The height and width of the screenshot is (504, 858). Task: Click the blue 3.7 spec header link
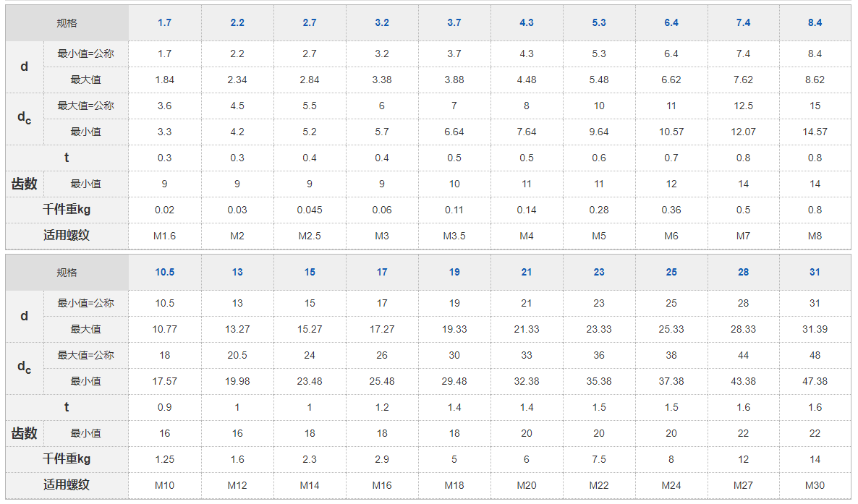[x=454, y=23]
